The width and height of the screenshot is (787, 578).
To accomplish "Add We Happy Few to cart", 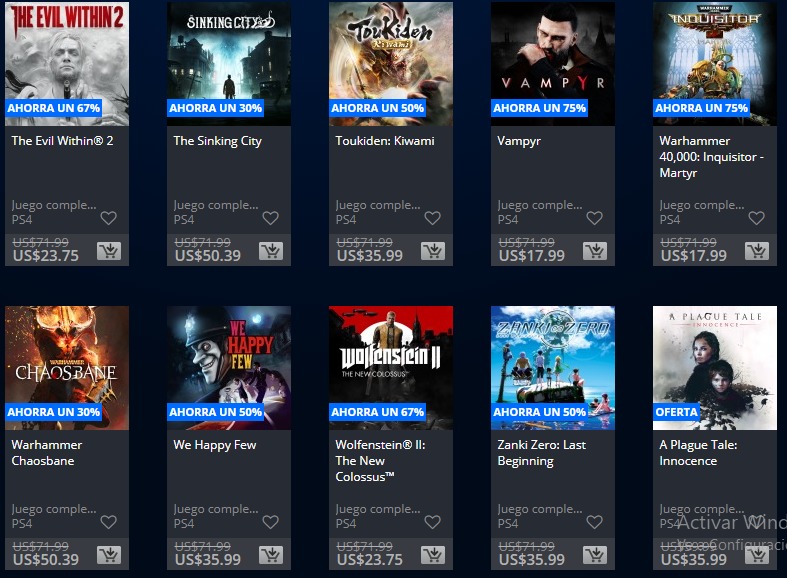I will point(271,555).
